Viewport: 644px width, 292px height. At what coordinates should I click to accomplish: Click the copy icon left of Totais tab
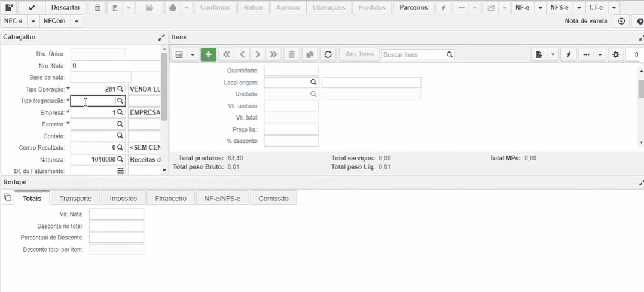tap(7, 197)
